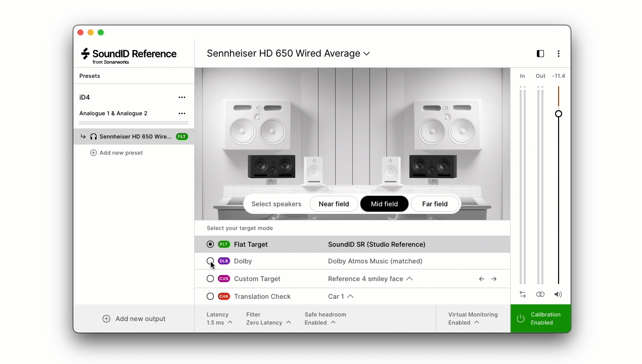Click the Calibration power icon

(x=521, y=318)
